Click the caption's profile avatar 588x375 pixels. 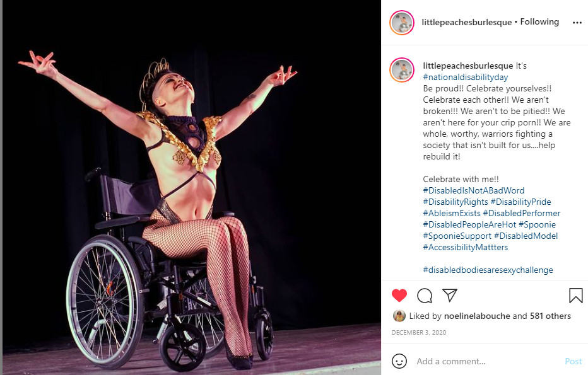(402, 70)
